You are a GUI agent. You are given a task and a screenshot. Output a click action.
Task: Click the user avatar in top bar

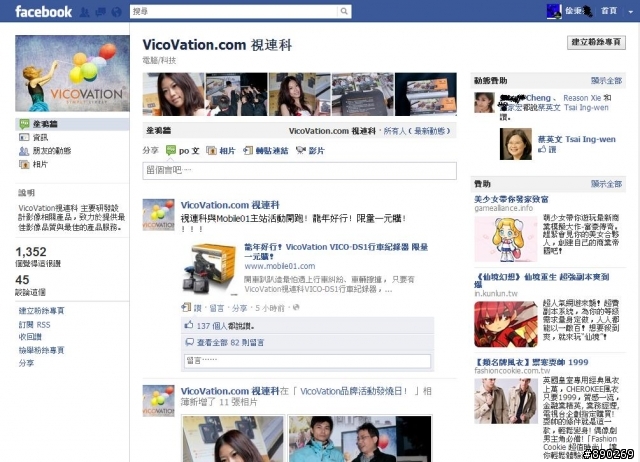[x=554, y=11]
